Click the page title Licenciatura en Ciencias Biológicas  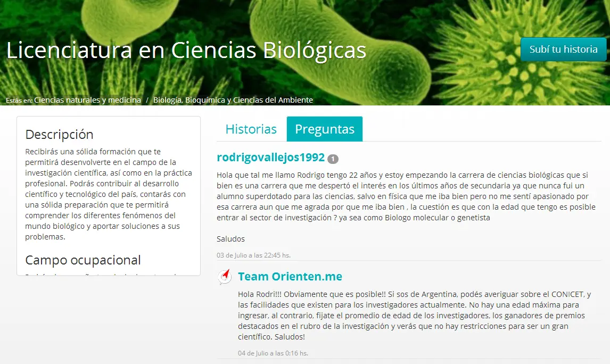coord(185,50)
